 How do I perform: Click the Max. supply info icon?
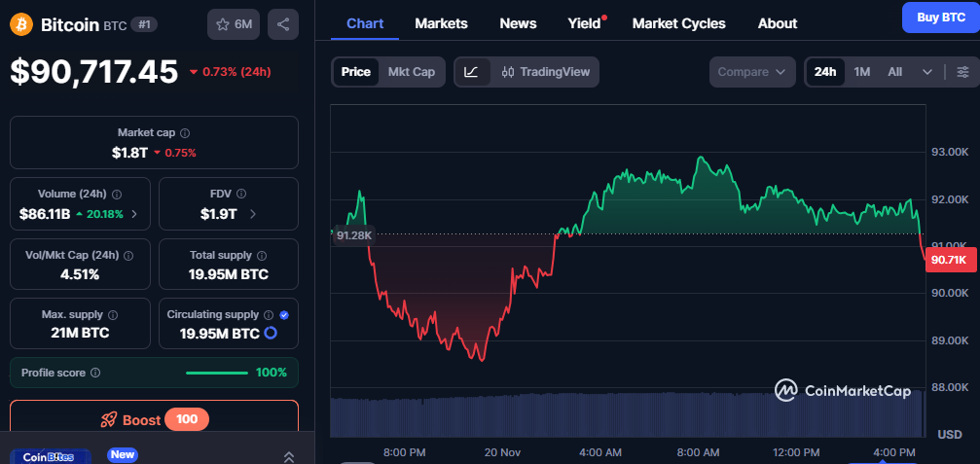point(114,315)
